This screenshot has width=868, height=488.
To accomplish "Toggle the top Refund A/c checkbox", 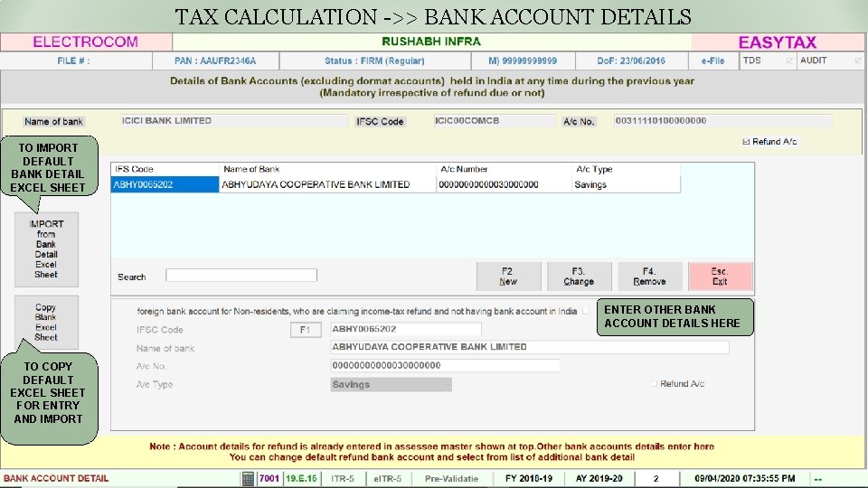I will coord(746,142).
